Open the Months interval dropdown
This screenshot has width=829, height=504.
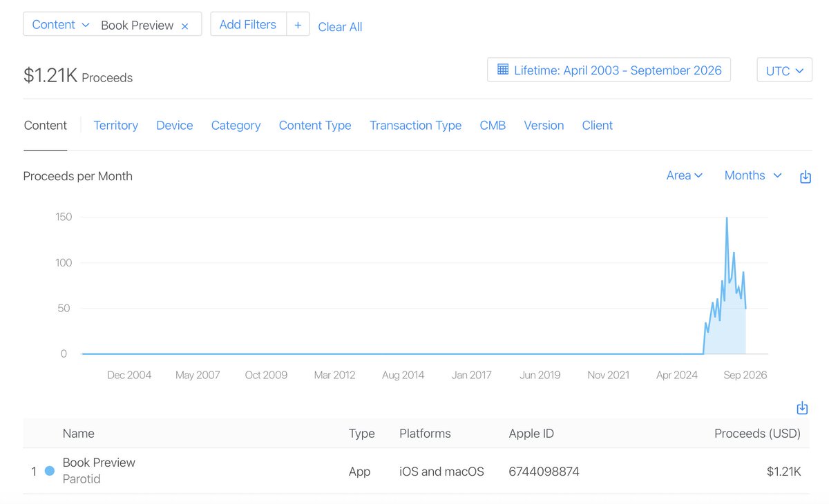click(x=753, y=175)
